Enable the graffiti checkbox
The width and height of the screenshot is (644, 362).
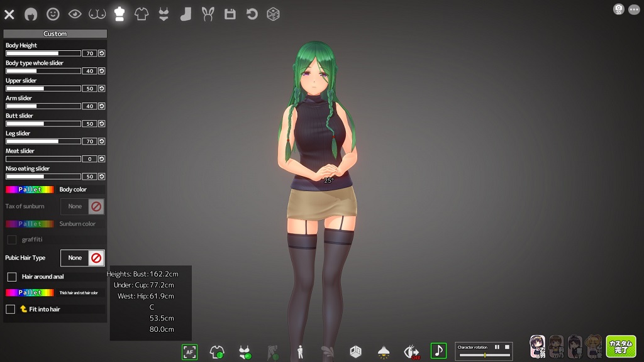pyautogui.click(x=11, y=239)
